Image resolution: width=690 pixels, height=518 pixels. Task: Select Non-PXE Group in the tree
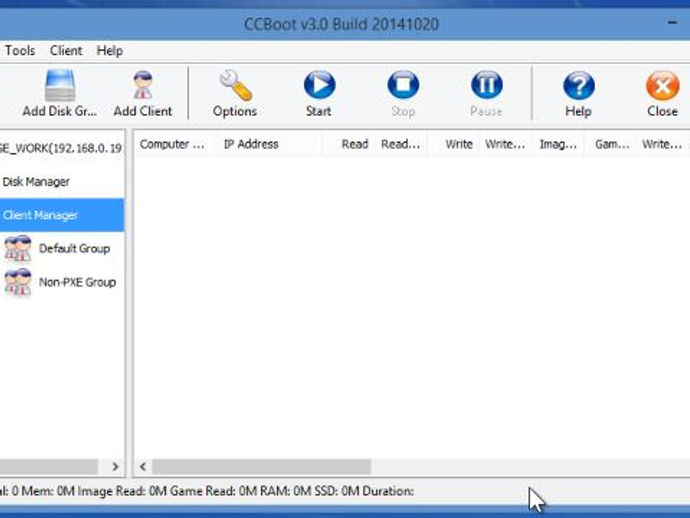click(x=77, y=282)
